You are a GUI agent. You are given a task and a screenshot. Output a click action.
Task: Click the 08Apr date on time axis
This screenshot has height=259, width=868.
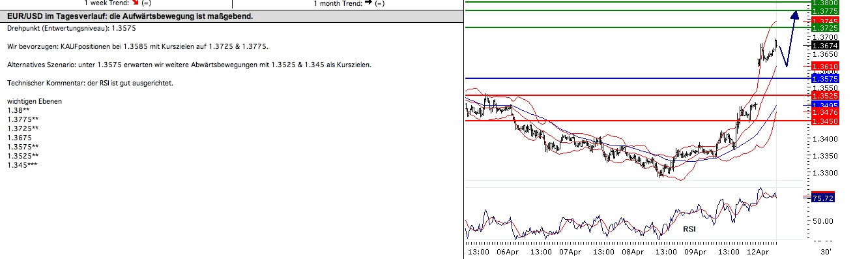633,252
